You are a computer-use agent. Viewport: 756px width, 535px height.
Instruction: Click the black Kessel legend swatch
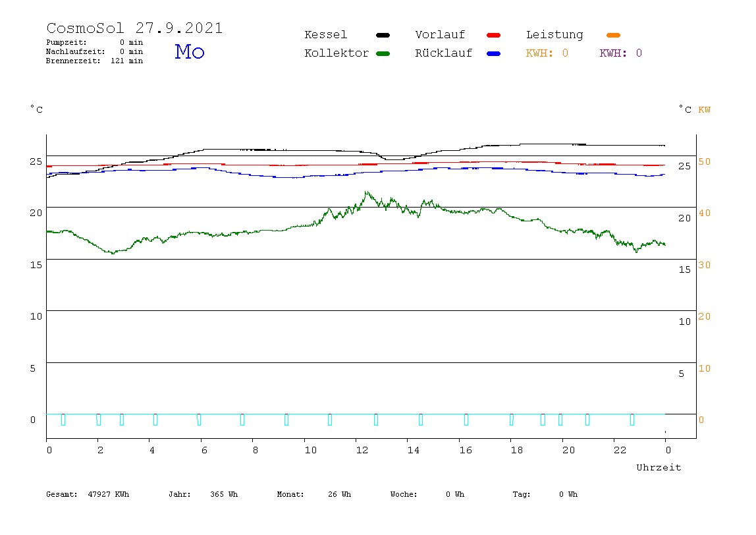(x=383, y=35)
